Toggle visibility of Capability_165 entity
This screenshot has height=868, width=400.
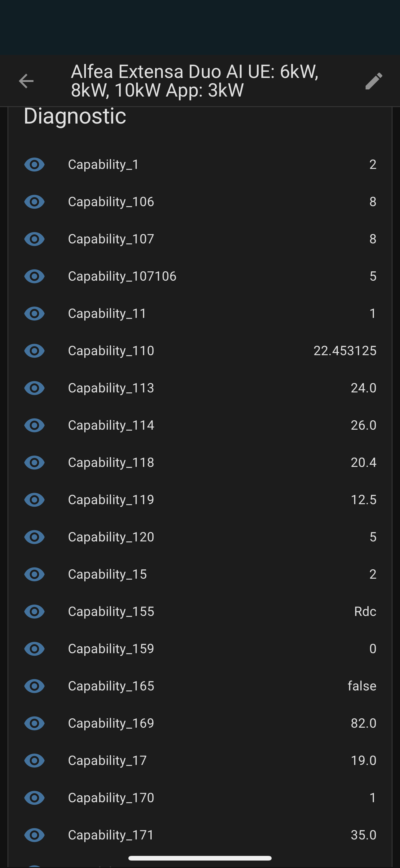pyautogui.click(x=34, y=686)
